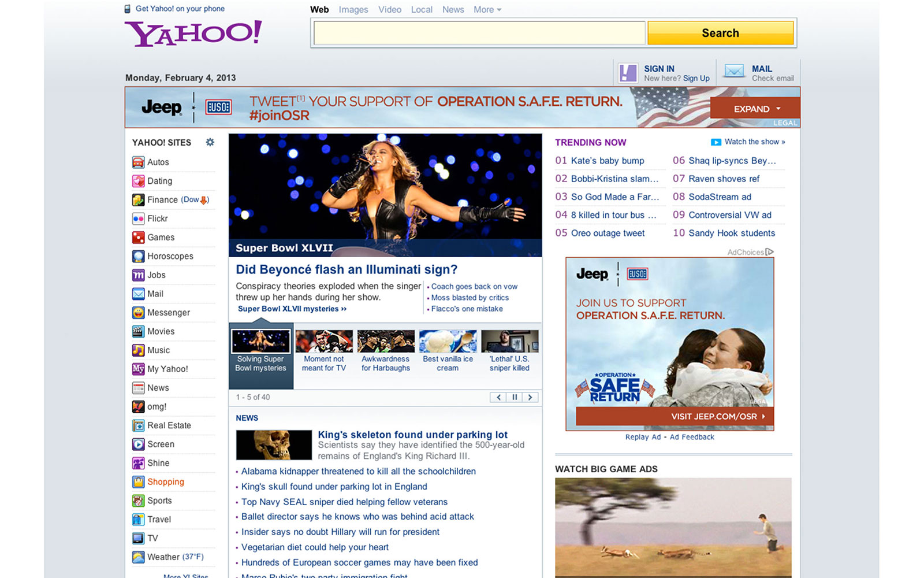Click the mobile phone icon near Get Yahoo
Image resolution: width=924 pixels, height=578 pixels.
coord(128,9)
